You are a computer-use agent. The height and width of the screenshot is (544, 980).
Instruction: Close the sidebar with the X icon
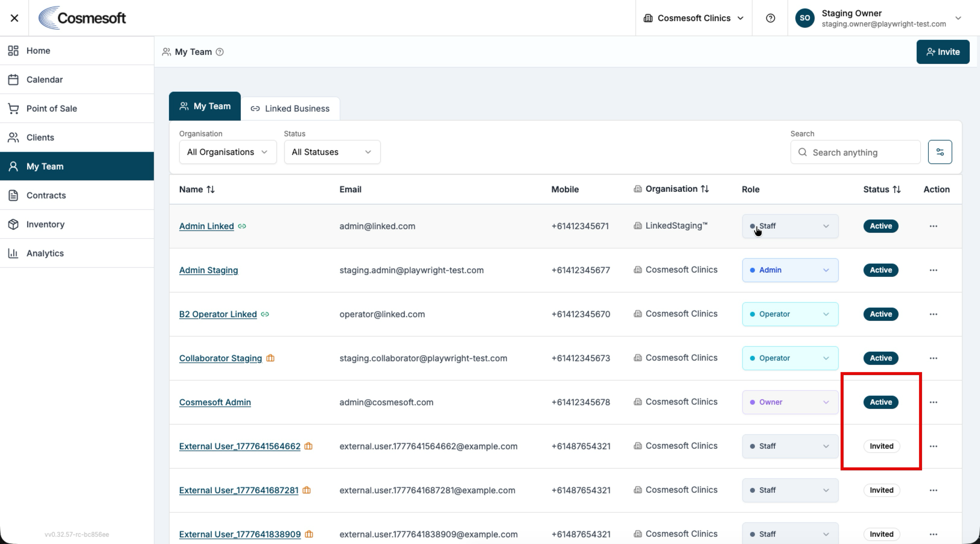[14, 18]
